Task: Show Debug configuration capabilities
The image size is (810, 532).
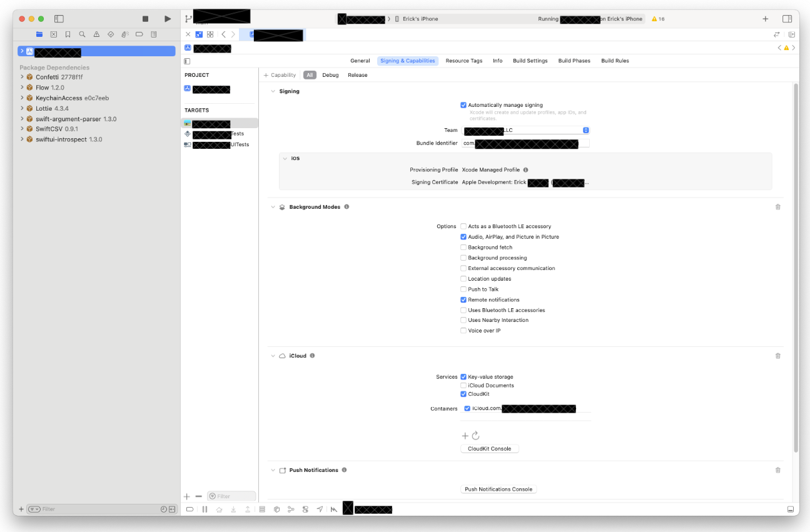Action: [x=330, y=75]
